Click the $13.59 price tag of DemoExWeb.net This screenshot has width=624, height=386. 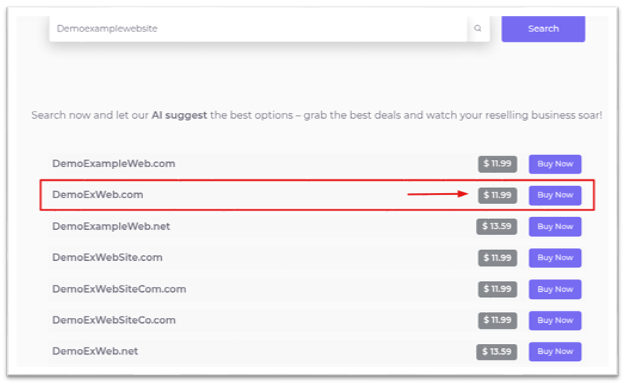(x=497, y=352)
